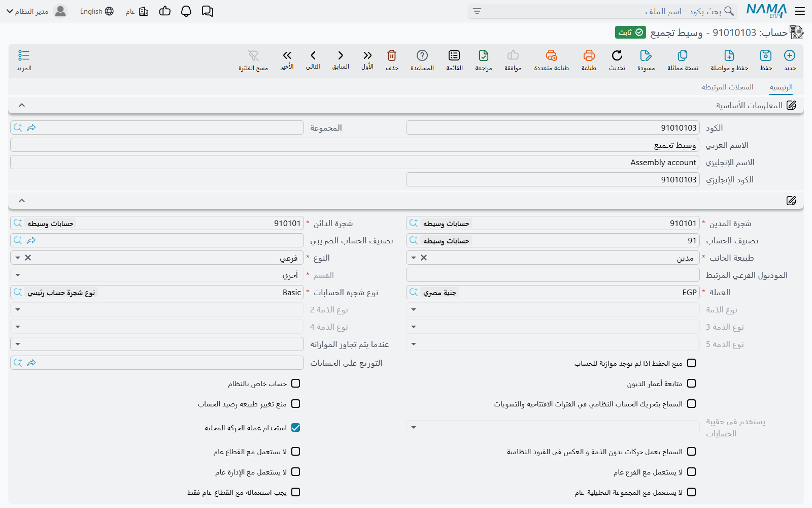The height and width of the screenshot is (508, 812).
Task: Click the edit icon beside المعلومات الأساسية
Action: (x=791, y=105)
